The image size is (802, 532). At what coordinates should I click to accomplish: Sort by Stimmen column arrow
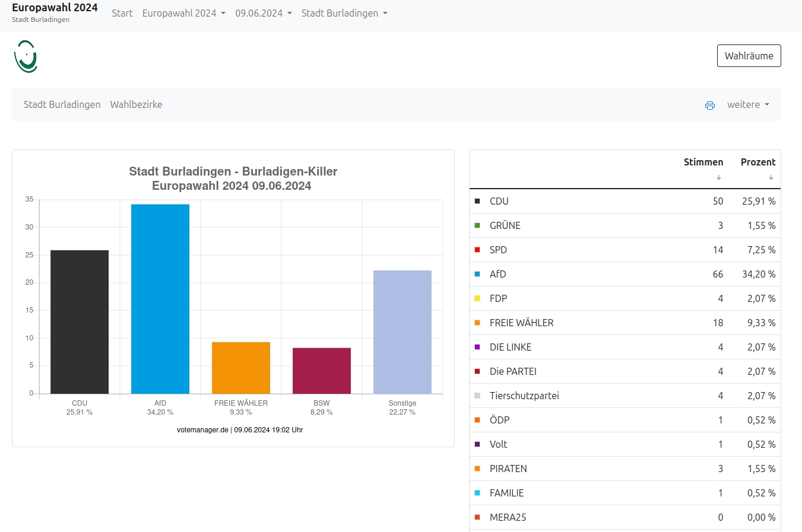pyautogui.click(x=718, y=177)
